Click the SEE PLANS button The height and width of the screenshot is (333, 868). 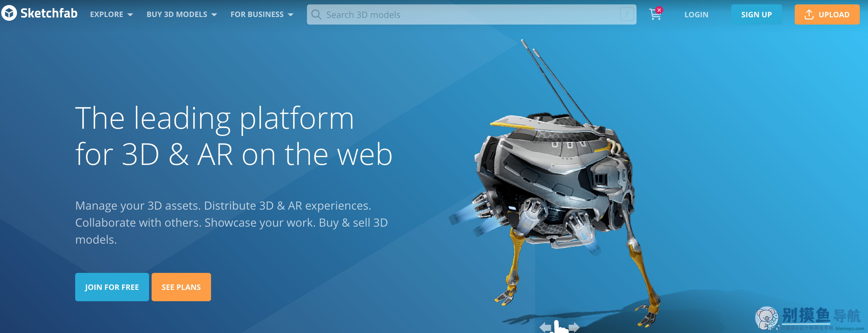[x=181, y=287]
